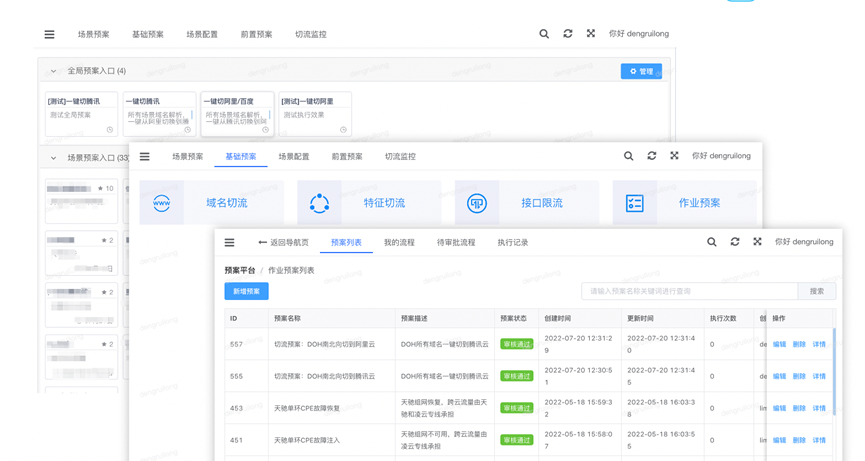Click the 预案 name search input field
Image resolution: width=865 pixels, height=461 pixels.
pyautogui.click(x=689, y=291)
